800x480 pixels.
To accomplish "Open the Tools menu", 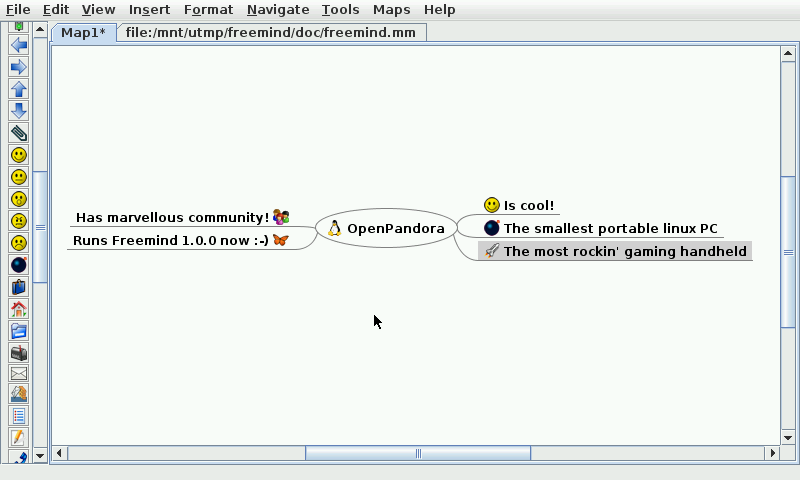I will 340,10.
